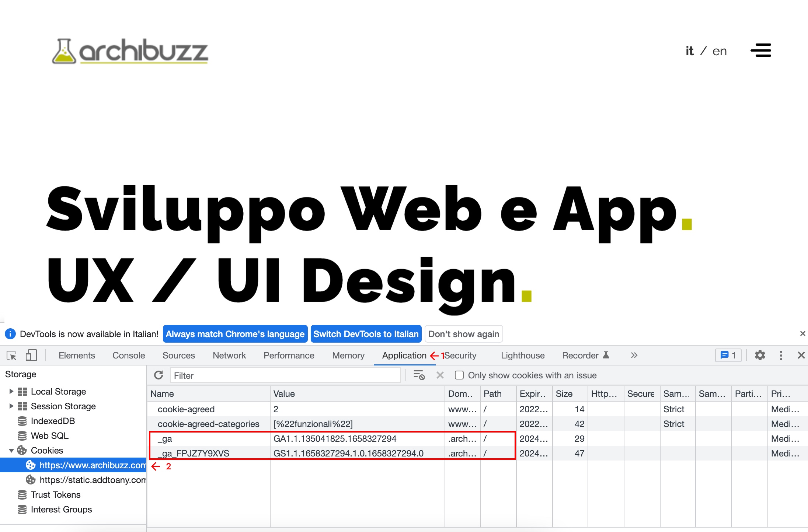The image size is (808, 532).
Task: Click the 'Don't show again' link
Action: [463, 334]
